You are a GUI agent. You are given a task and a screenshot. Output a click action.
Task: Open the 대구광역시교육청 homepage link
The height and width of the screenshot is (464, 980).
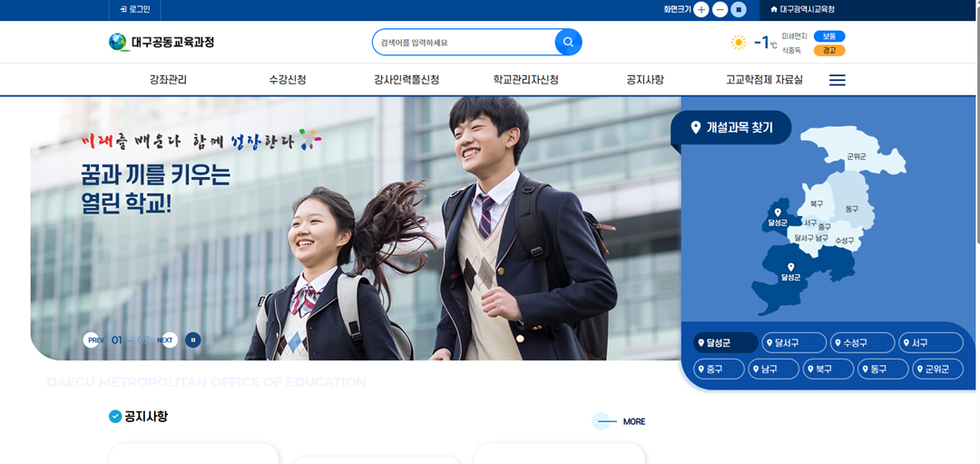click(802, 9)
